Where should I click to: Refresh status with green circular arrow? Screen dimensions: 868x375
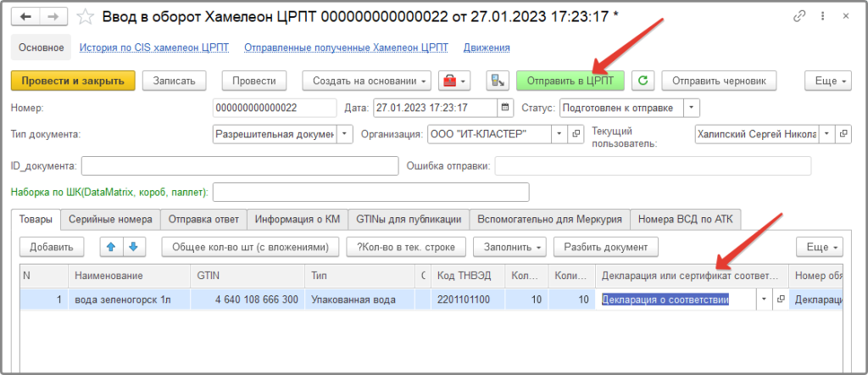point(643,81)
